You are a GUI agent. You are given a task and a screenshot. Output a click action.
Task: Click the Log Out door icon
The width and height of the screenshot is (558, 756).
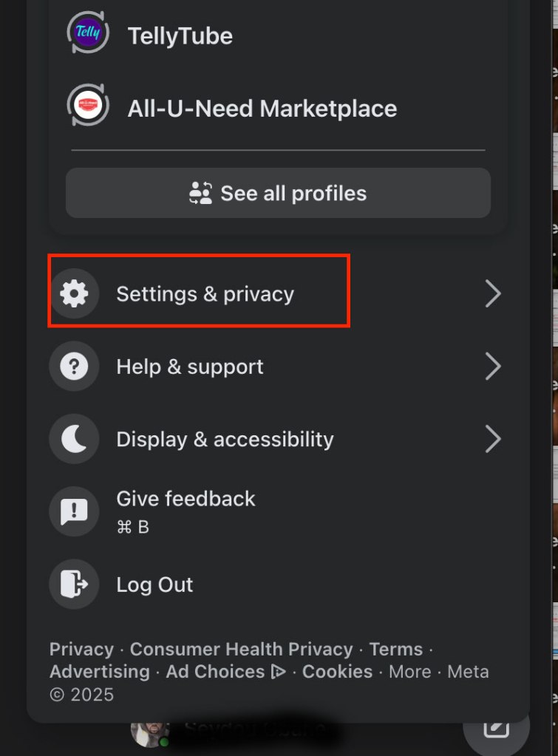point(74,585)
